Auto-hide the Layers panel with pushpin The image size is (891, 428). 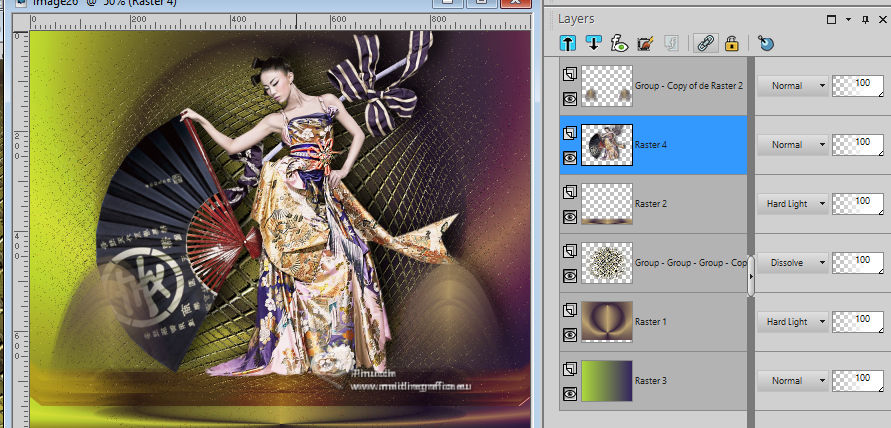[x=865, y=18]
